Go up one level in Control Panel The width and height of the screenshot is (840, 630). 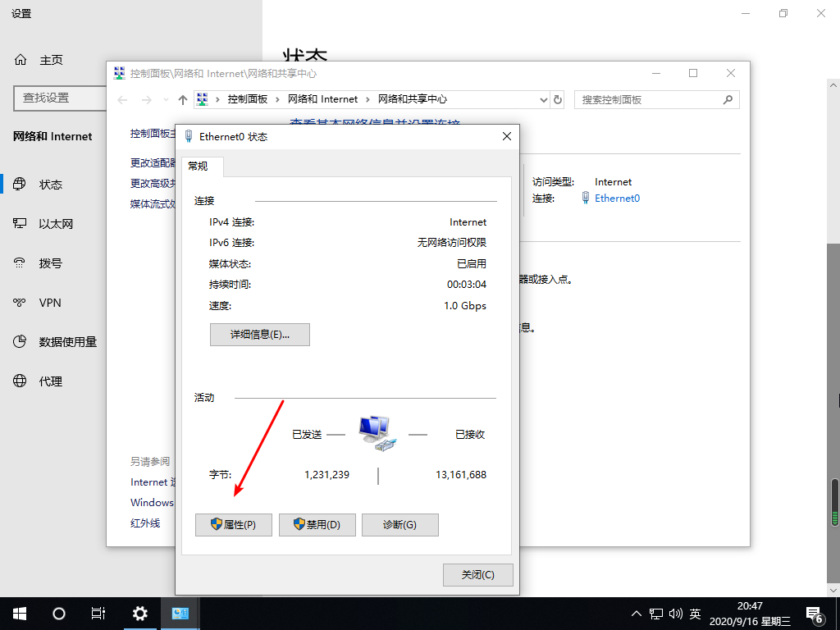coord(183,99)
